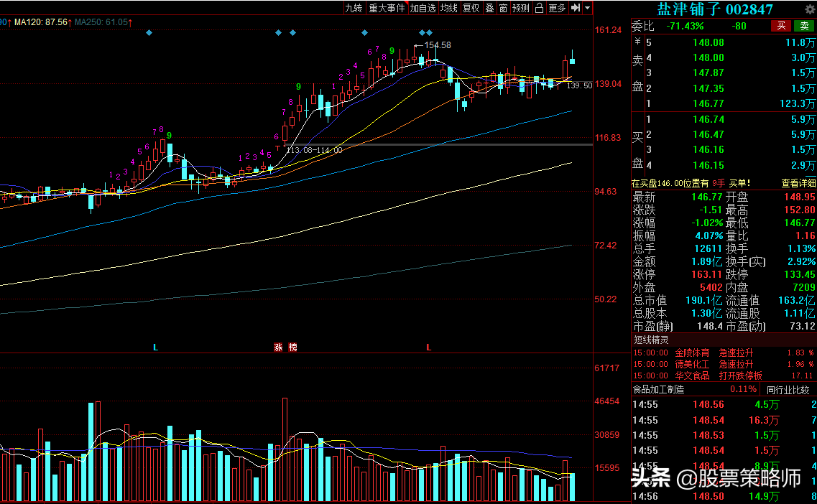The width and height of the screenshot is (817, 504).
Task: Toggle 均线 moving average lines
Action: 449,9
